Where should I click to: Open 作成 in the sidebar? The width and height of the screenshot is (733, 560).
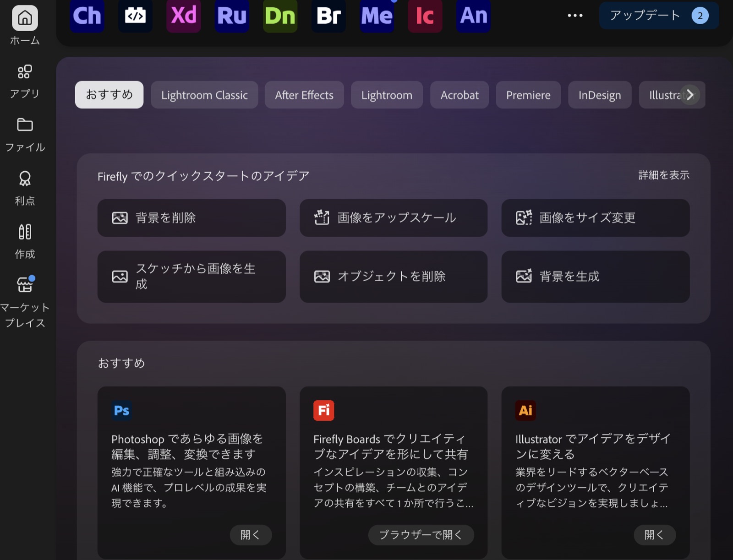(25, 242)
